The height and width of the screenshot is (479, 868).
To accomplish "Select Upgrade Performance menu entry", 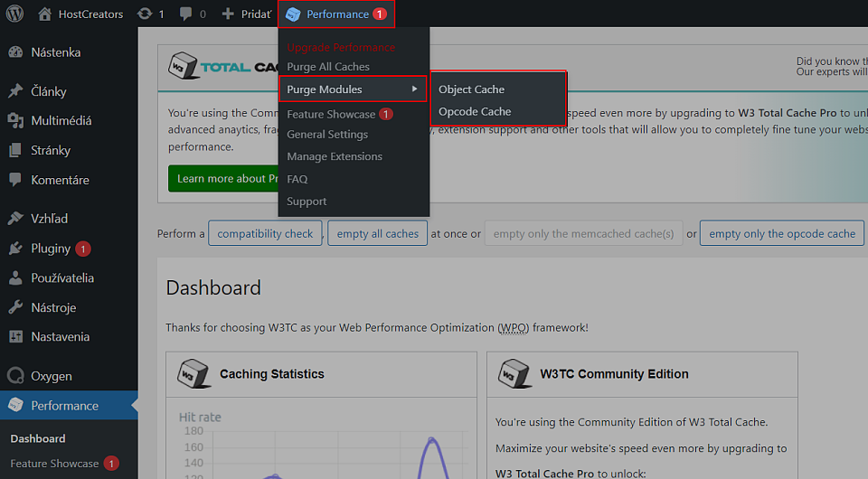I will [341, 48].
